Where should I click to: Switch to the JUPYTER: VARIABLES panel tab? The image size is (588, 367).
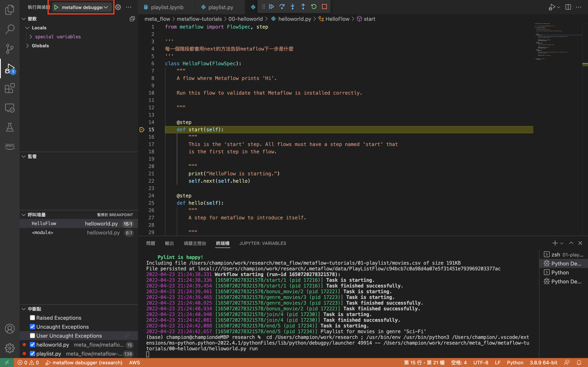pyautogui.click(x=262, y=243)
